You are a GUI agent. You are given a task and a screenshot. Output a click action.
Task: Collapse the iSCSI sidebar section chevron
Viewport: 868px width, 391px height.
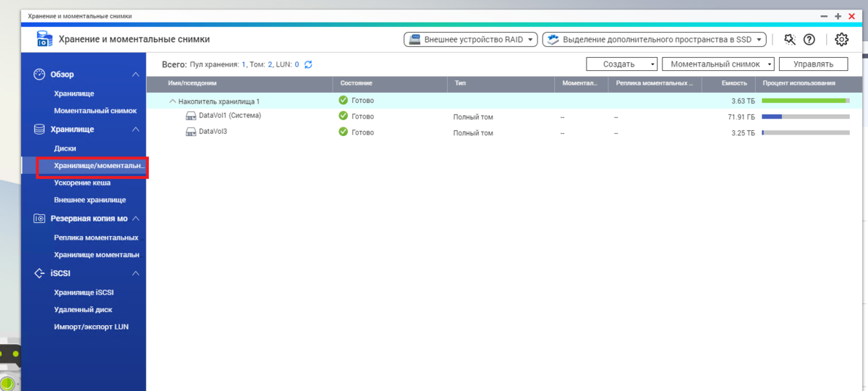tap(135, 274)
